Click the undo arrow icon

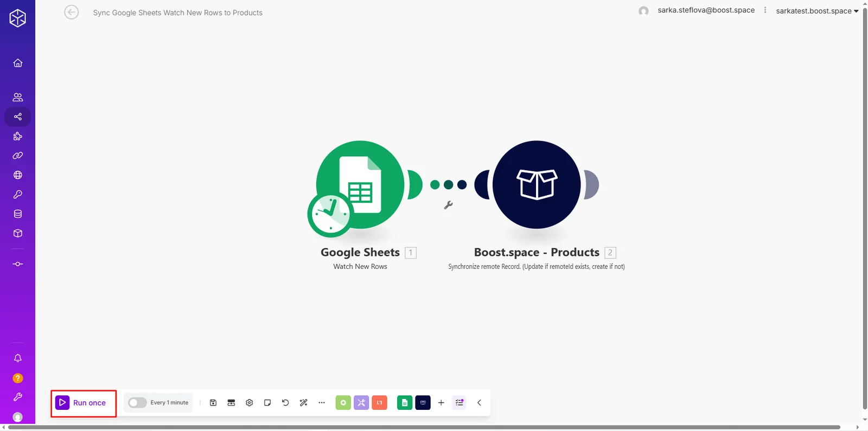point(285,403)
